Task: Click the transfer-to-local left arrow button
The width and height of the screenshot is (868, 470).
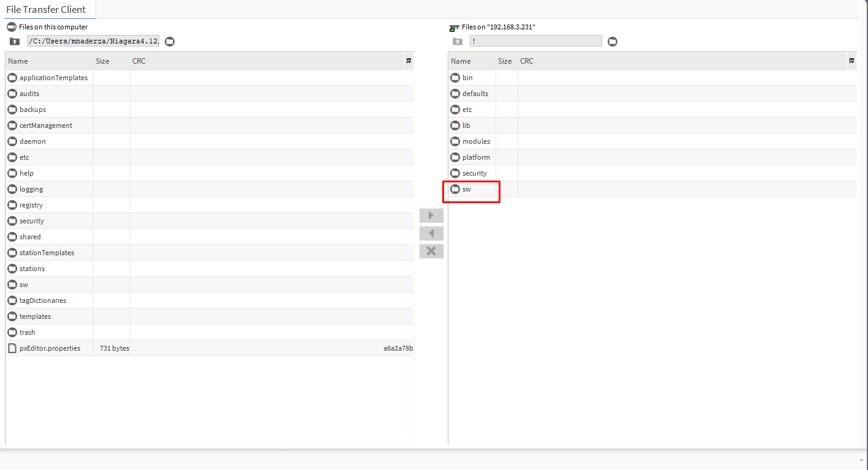Action: 431,233
